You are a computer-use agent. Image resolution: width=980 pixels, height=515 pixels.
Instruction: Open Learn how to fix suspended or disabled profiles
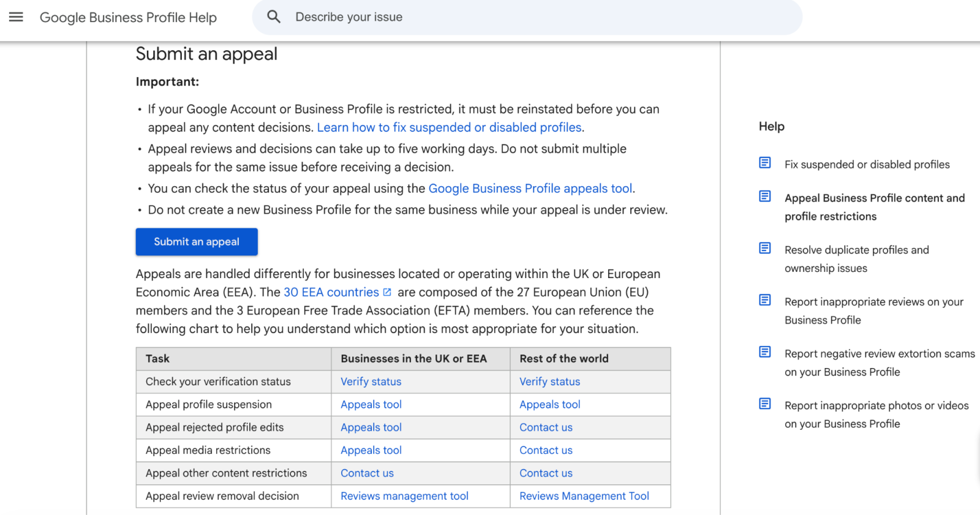[450, 127]
